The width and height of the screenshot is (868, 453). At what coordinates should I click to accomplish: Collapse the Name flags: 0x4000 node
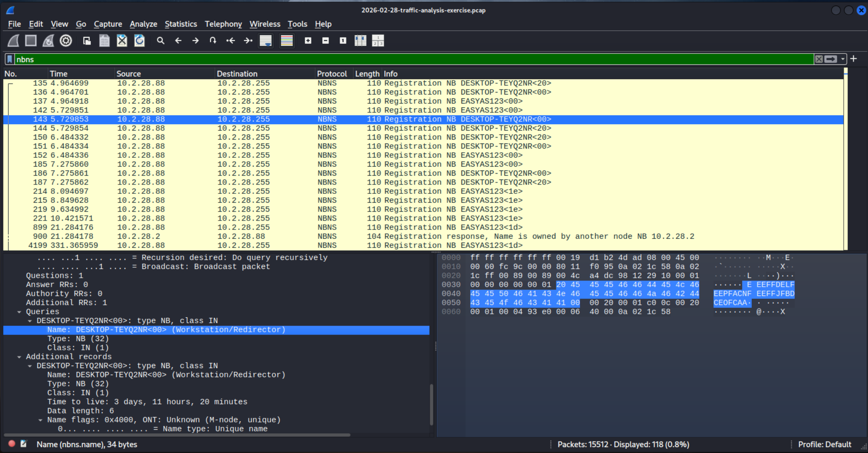[40, 420]
